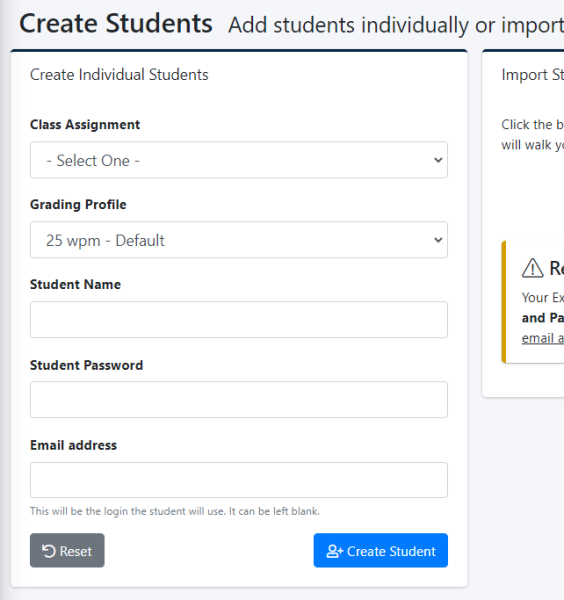564x600 pixels.
Task: Click the chevron arrow on Grading Profile select
Action: 438,240
